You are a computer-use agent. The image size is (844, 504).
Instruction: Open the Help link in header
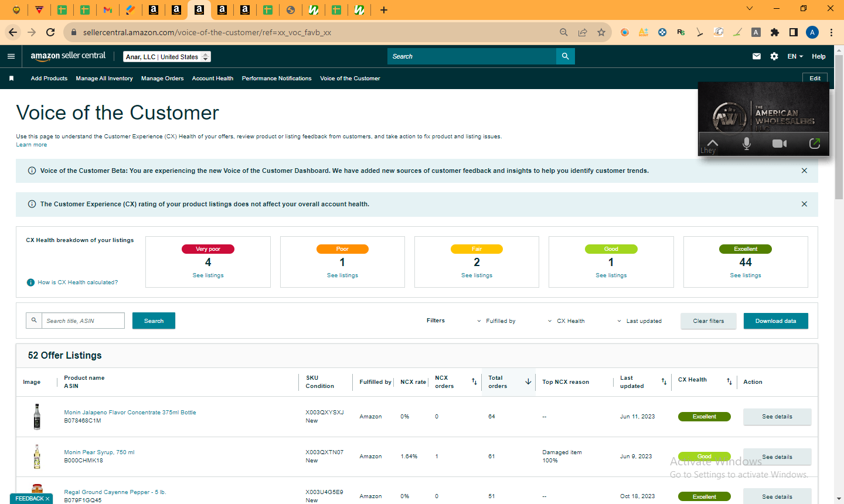pyautogui.click(x=819, y=56)
